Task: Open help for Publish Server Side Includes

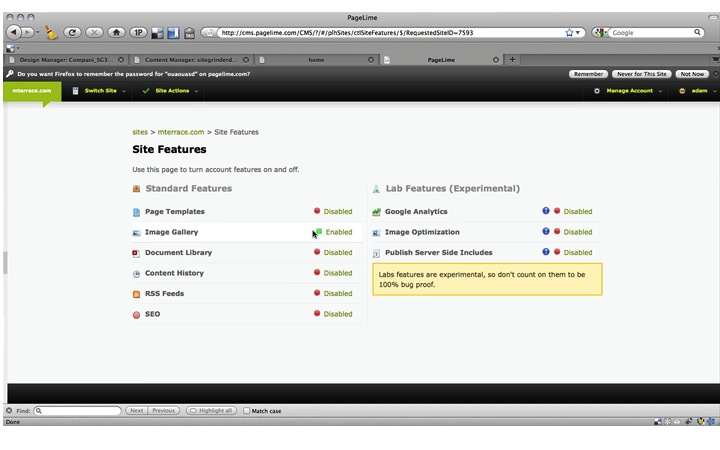Action: (546, 252)
